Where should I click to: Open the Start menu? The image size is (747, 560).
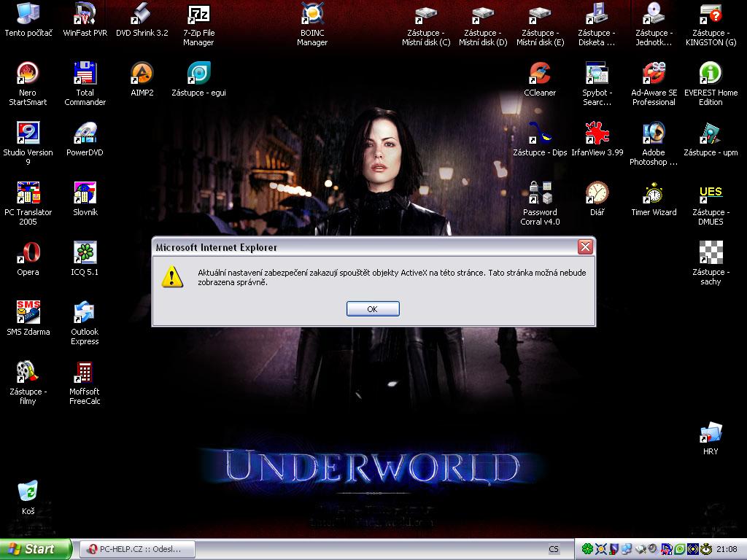click(35, 549)
